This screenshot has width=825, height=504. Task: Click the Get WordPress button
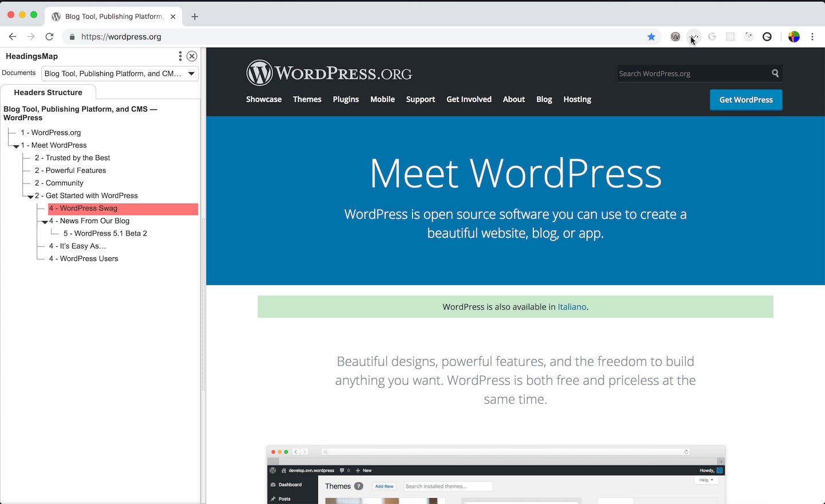[x=746, y=100]
